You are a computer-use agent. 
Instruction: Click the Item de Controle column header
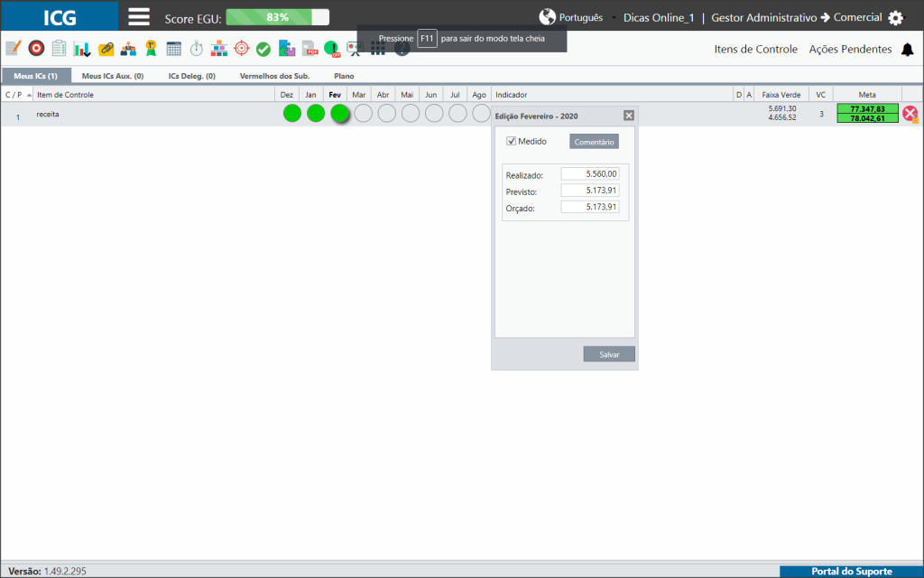pyautogui.click(x=153, y=94)
